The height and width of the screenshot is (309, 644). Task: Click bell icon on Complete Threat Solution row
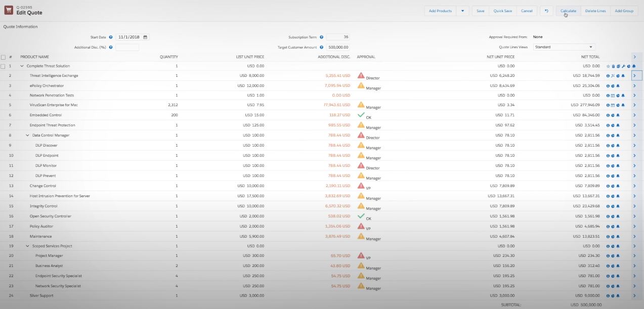coord(634,66)
